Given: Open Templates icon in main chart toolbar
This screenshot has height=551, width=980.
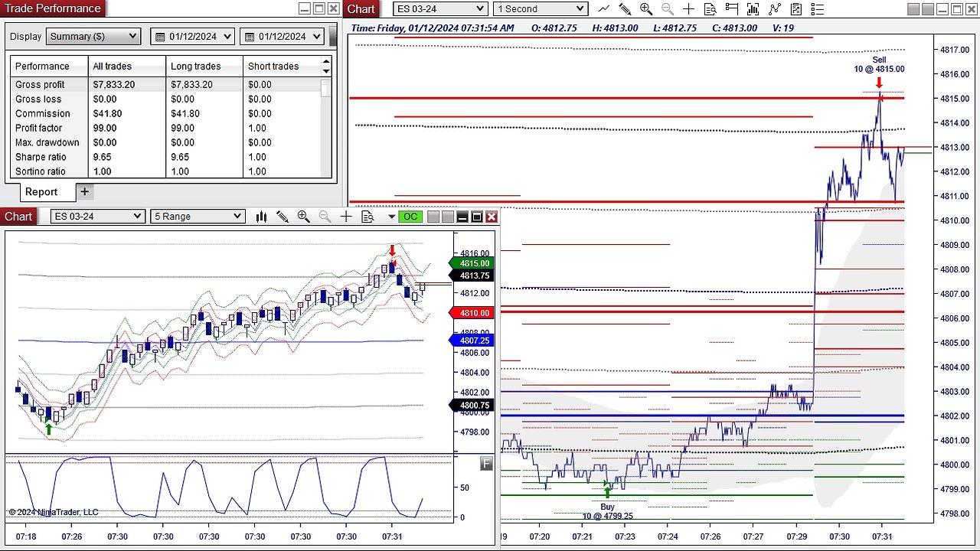Looking at the screenshot, I should pyautogui.click(x=795, y=9).
